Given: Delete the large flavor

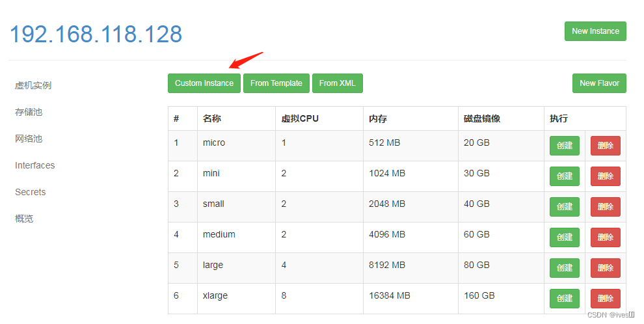Looking at the screenshot, I should tap(605, 268).
